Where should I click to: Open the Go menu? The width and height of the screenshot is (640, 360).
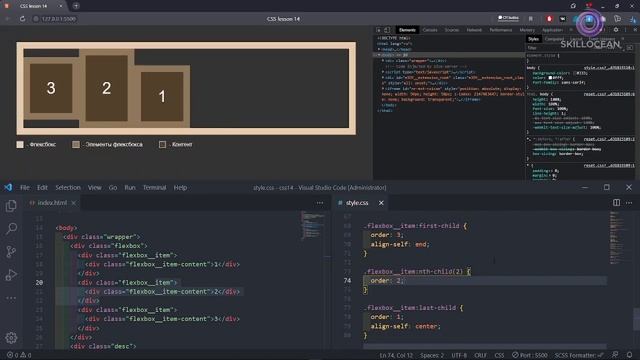coord(113,187)
